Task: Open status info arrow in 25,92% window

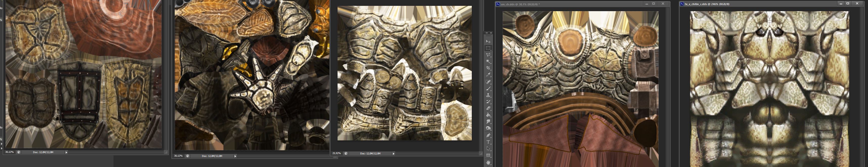Action: pyautogui.click(x=394, y=154)
